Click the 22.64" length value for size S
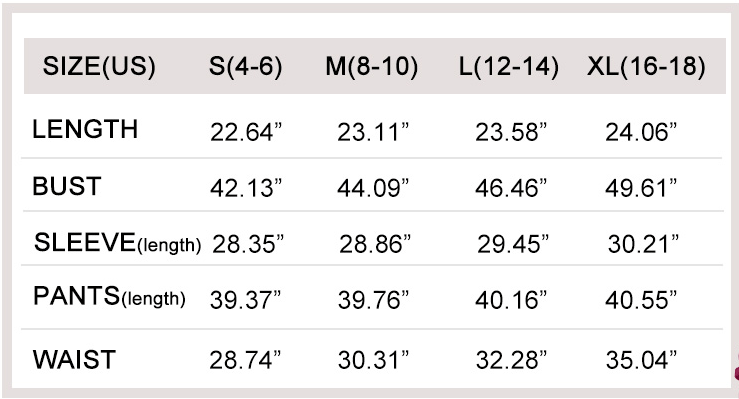 (246, 132)
